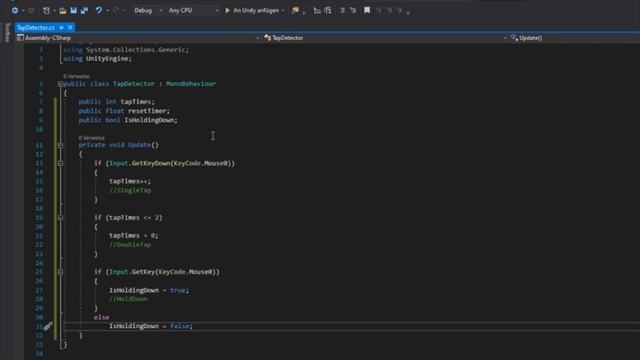Image resolution: width=640 pixels, height=360 pixels.
Task: Click the references CodeLens above class TapDetector
Action: [x=76, y=76]
